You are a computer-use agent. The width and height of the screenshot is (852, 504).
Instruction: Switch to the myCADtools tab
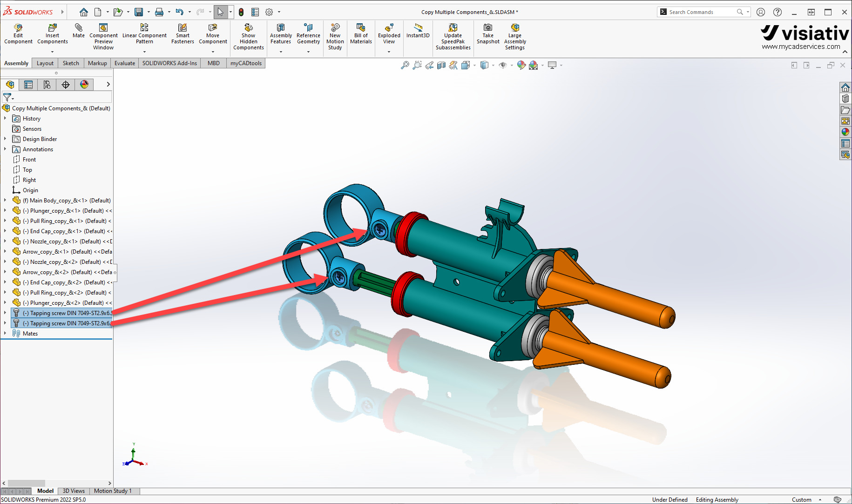246,63
